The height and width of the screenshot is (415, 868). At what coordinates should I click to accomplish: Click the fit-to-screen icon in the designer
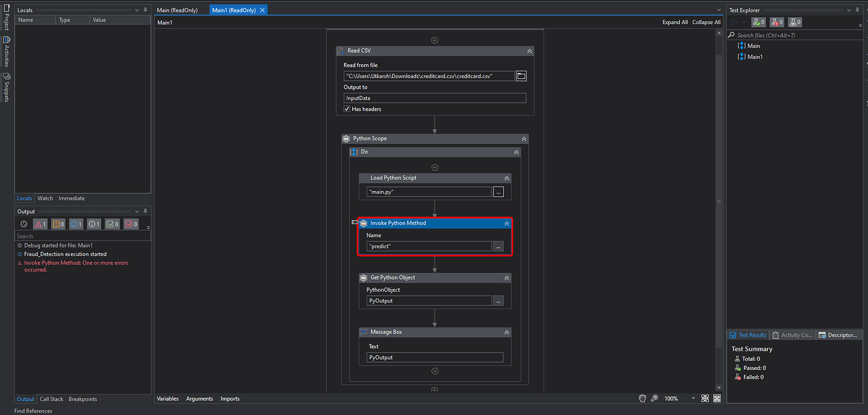pyautogui.click(x=705, y=398)
